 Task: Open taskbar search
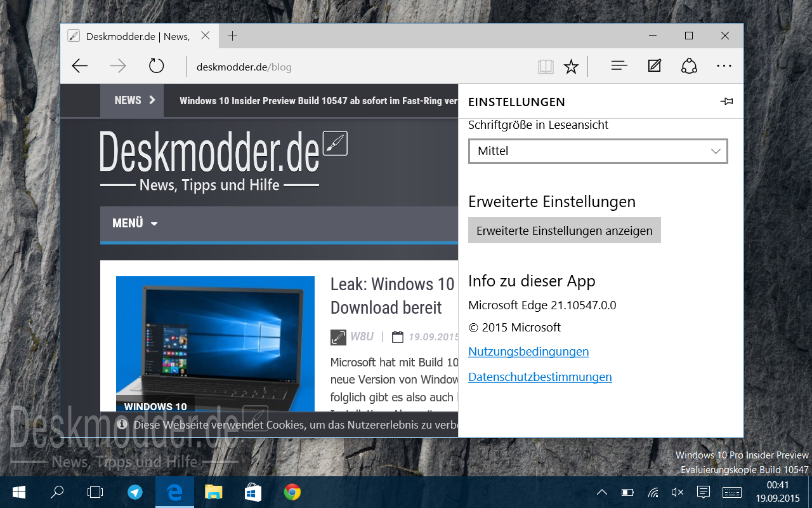coord(57,492)
